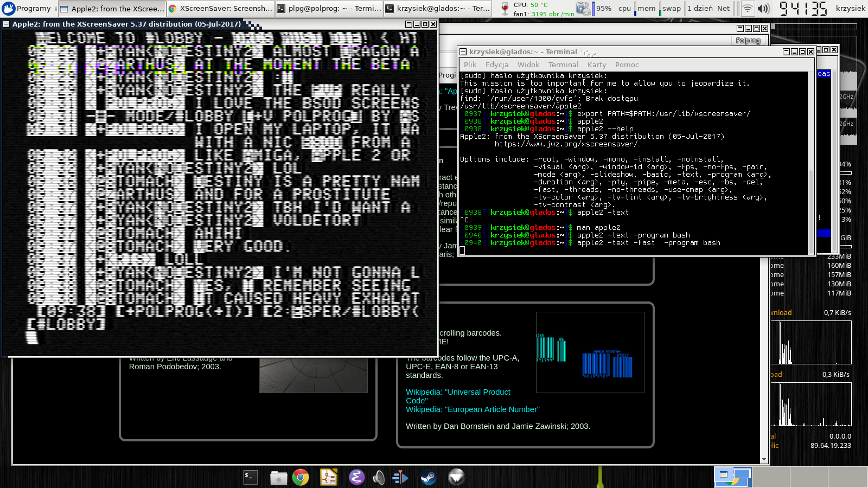This screenshot has width=868, height=488.
Task: Click 'apple2 -text -fast -program bash' line
Action: (x=649, y=243)
